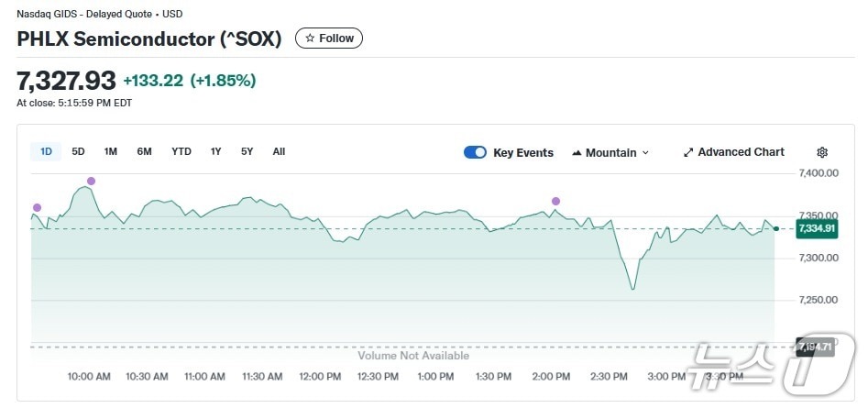Screen dimensions: 868x408
Task: Open chart settings gear icon
Action: pyautogui.click(x=822, y=152)
